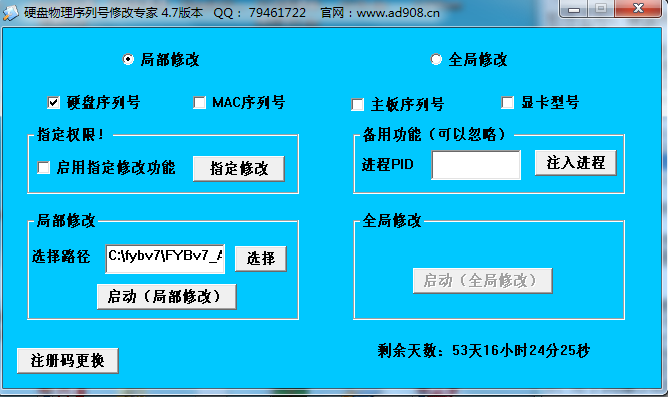Click the 指定权限! group label
The image size is (668, 397).
pos(71,135)
